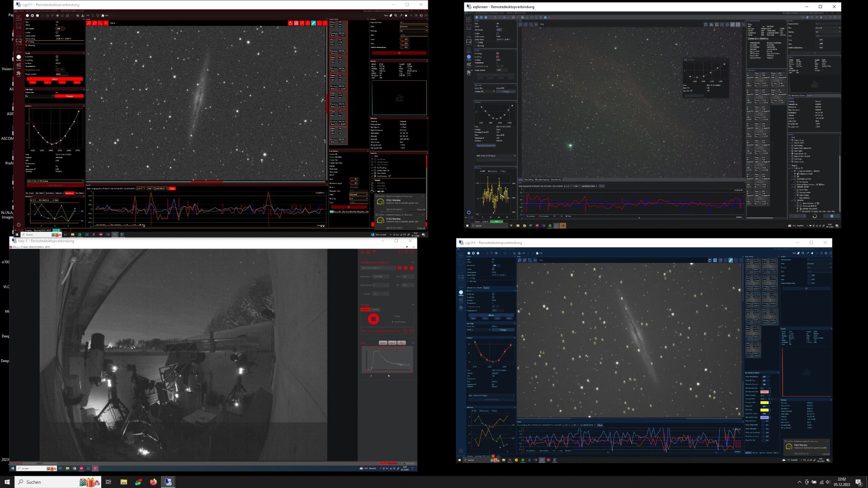Open Plugins puzzle sidebar icon in cgxl14
This screenshot has width=868, height=488.
click(x=461, y=308)
